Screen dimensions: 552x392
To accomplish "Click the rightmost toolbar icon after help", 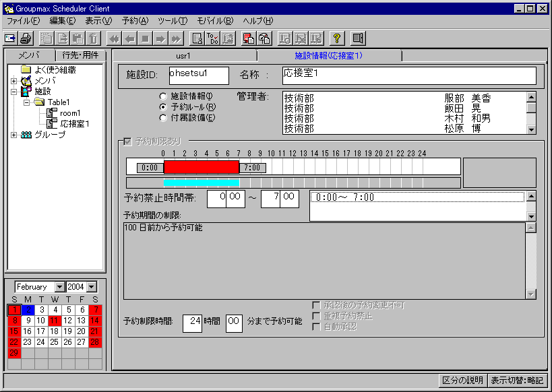I will coord(358,38).
